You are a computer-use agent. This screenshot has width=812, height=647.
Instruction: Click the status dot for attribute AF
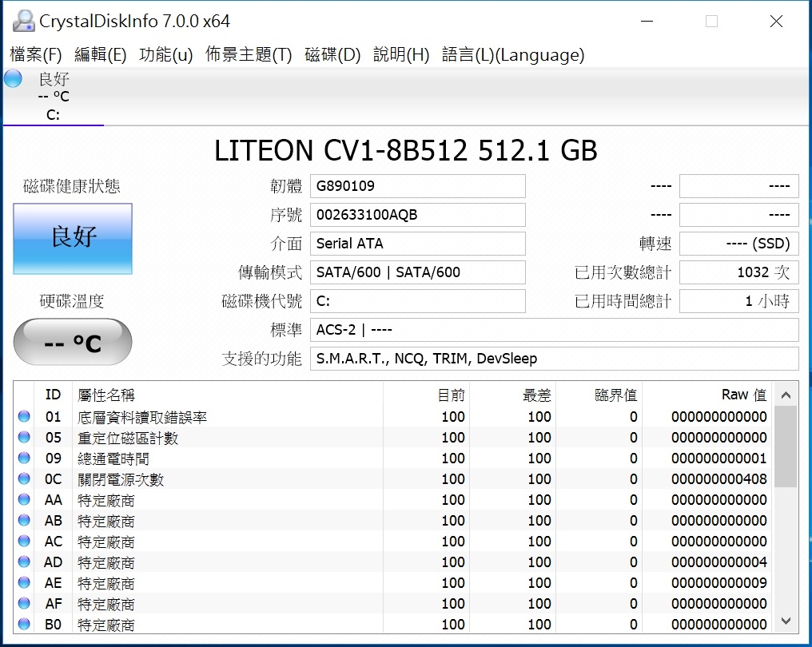[x=24, y=603]
